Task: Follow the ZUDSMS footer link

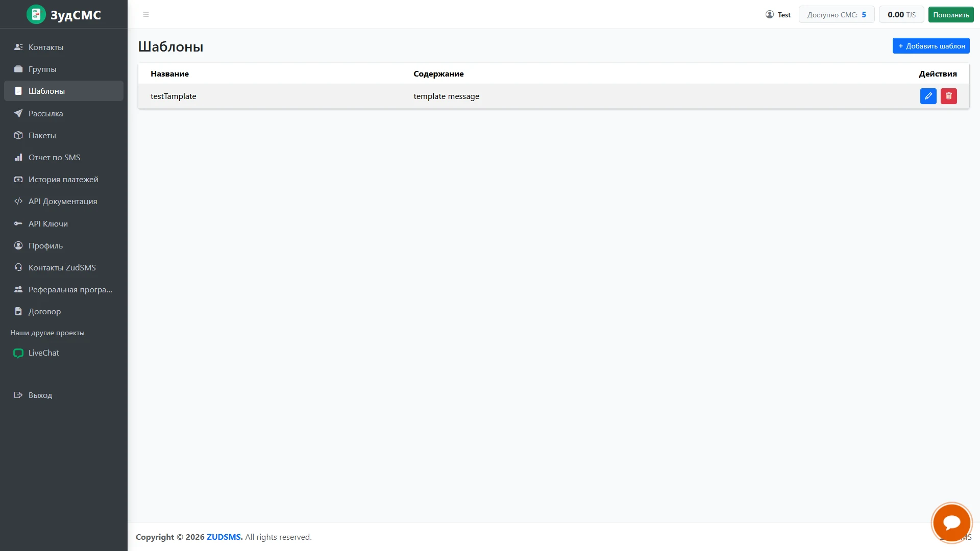Action: tap(225, 537)
